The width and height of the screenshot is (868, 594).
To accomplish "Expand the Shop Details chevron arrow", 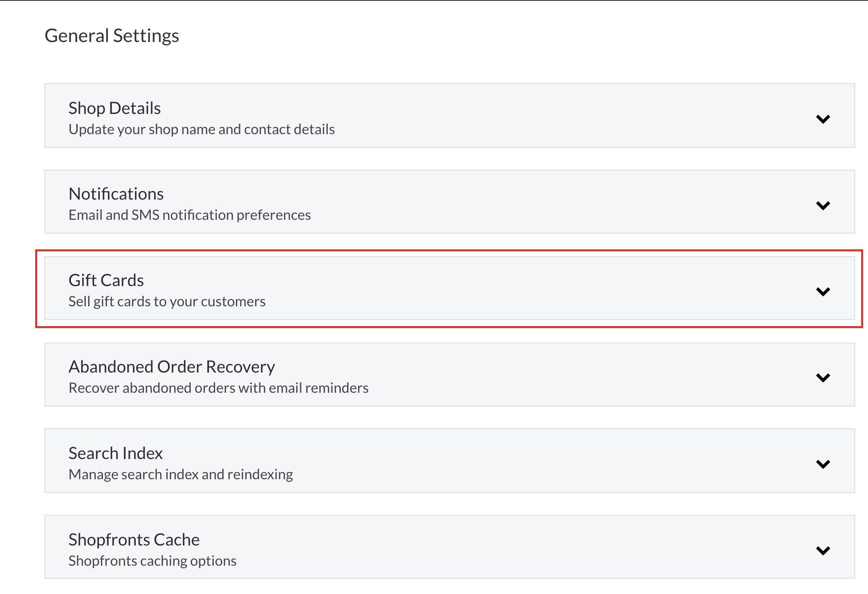I will [823, 119].
